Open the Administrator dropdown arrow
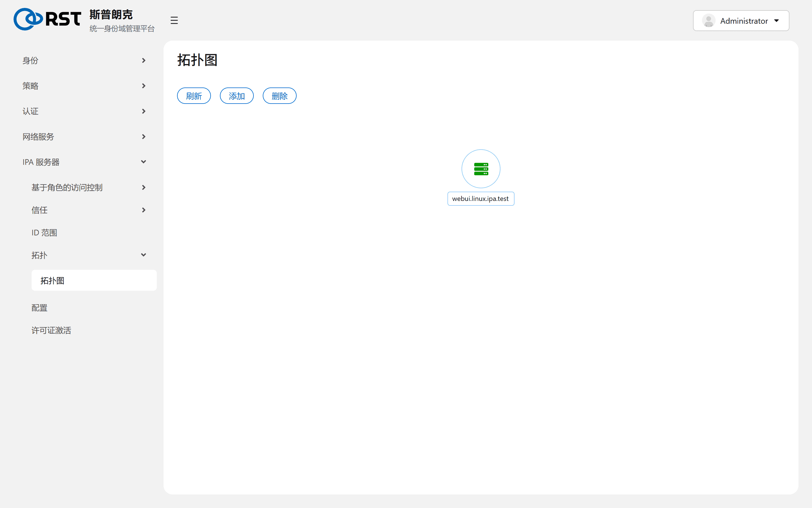The image size is (812, 508). 776,21
